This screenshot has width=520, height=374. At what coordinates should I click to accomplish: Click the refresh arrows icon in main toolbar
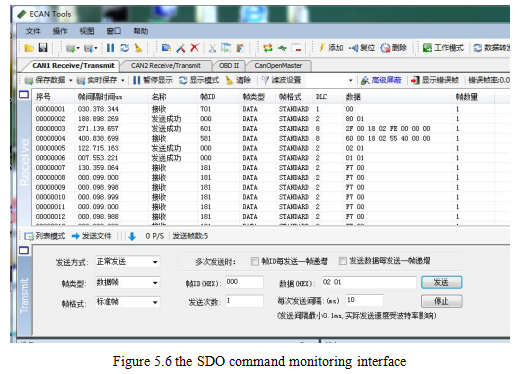pyautogui.click(x=124, y=48)
